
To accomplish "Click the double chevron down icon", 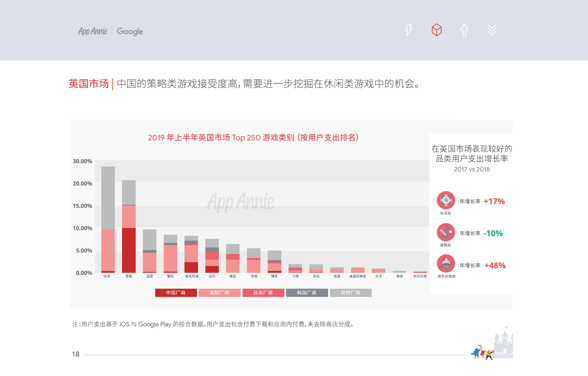I will pos(492,30).
